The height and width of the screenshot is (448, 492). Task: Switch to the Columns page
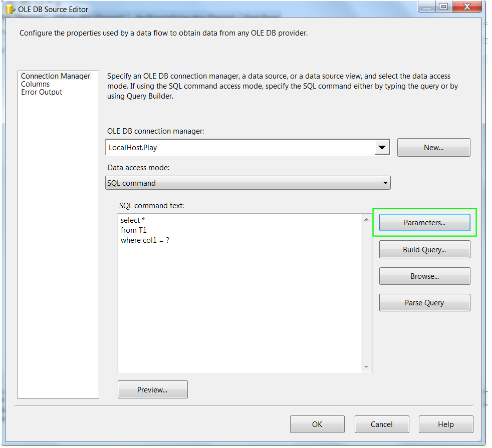(x=35, y=84)
